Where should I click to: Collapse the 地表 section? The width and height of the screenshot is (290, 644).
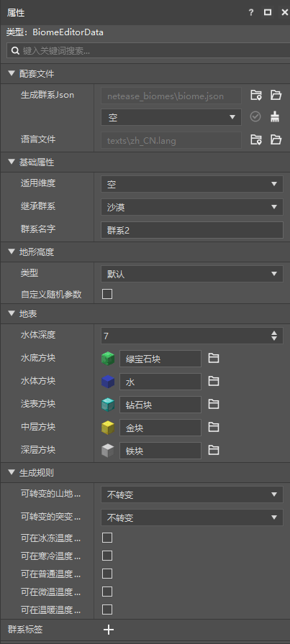click(11, 314)
